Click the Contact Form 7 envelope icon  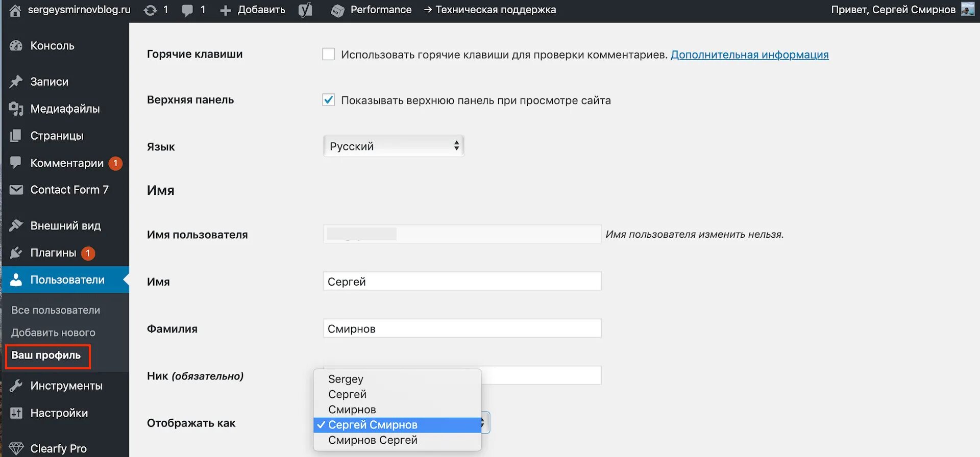point(16,190)
